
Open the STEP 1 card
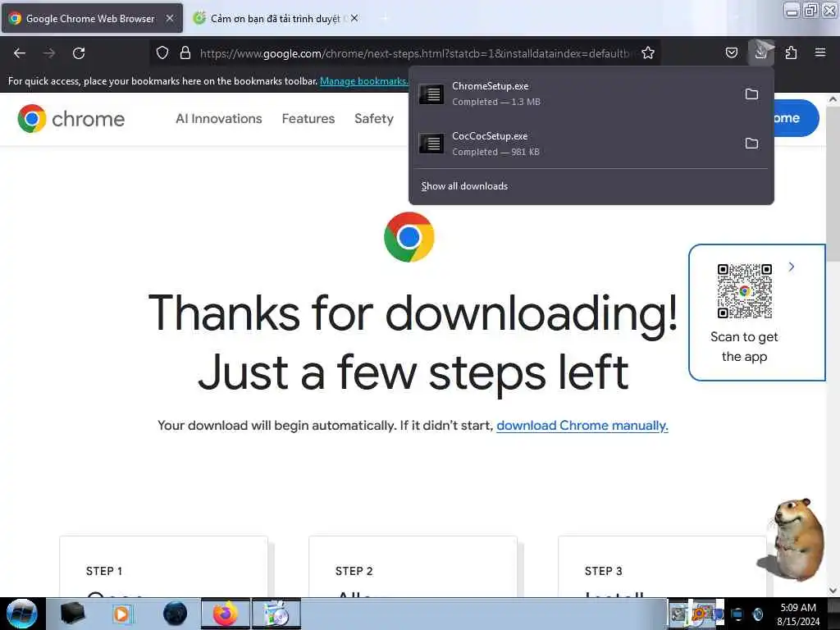[x=163, y=566]
